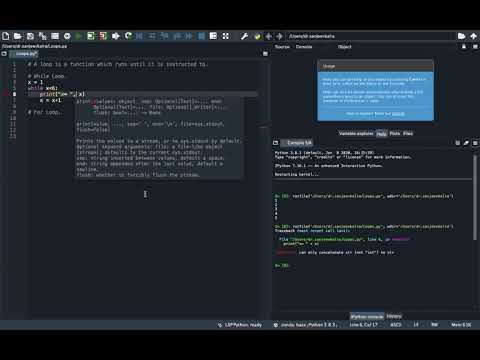Click the console vertical scrollbar
Screen dimensions: 480x360
point(475,197)
